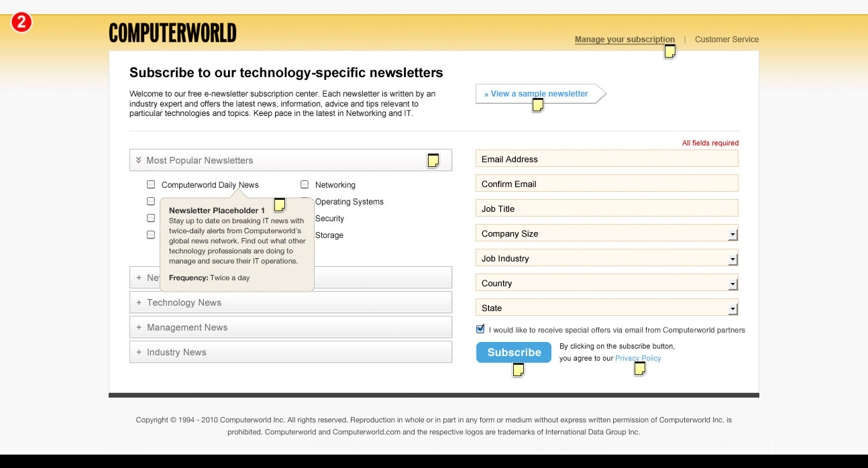Expand the Management News section

290,327
